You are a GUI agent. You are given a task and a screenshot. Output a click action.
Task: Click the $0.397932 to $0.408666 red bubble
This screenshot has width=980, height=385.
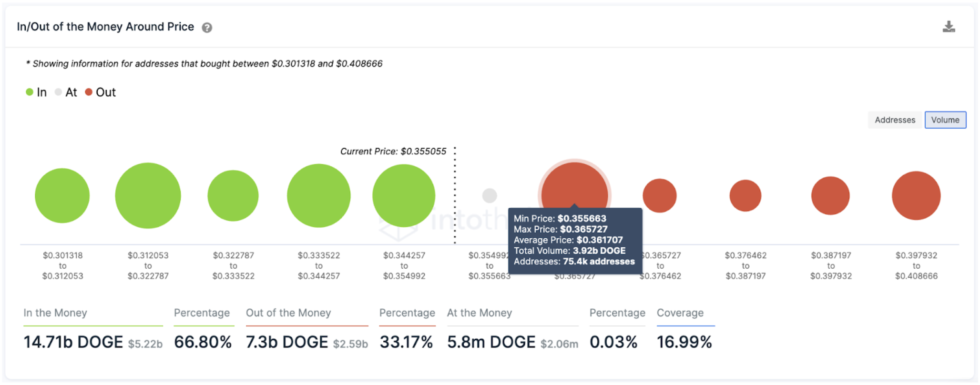click(916, 195)
